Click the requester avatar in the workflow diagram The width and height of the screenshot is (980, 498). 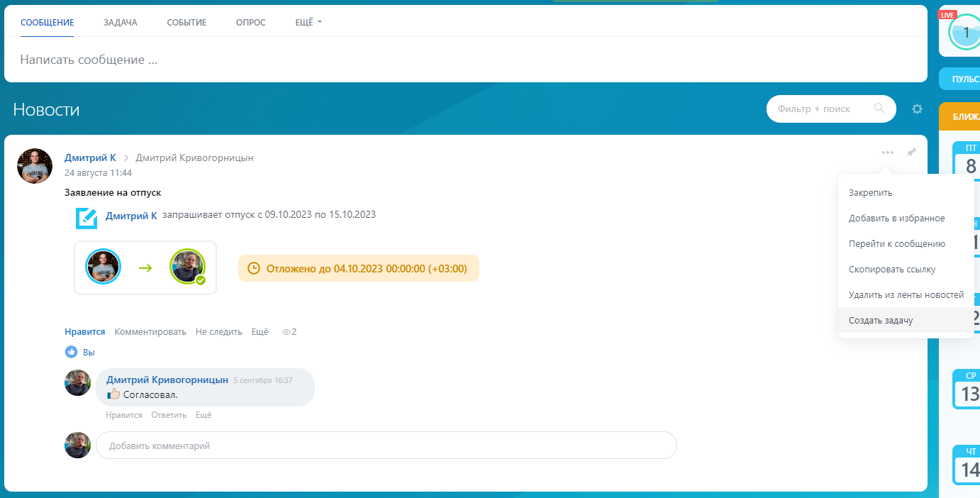[104, 267]
